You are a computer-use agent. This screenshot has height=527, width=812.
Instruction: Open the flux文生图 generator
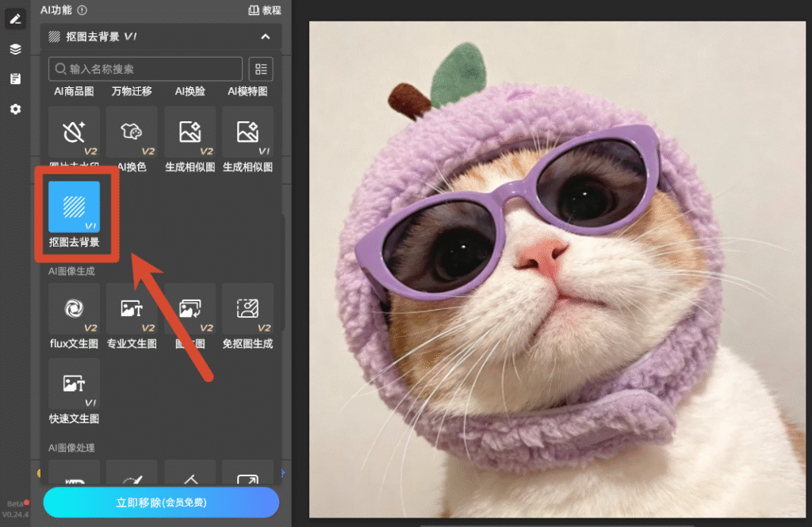point(74,308)
